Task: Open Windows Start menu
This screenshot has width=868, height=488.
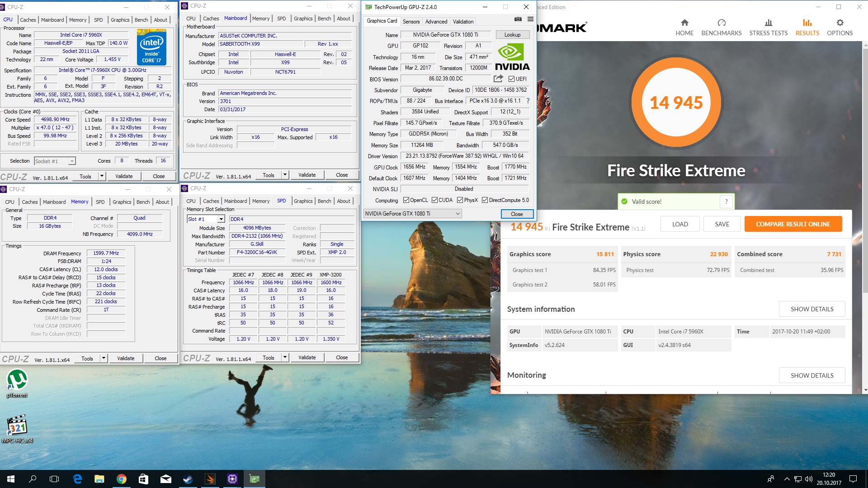Action: (x=11, y=479)
